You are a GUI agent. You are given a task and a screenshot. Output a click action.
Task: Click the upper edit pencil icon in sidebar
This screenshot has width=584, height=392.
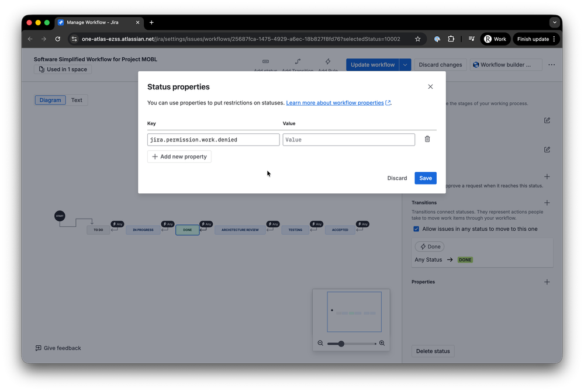tap(547, 120)
